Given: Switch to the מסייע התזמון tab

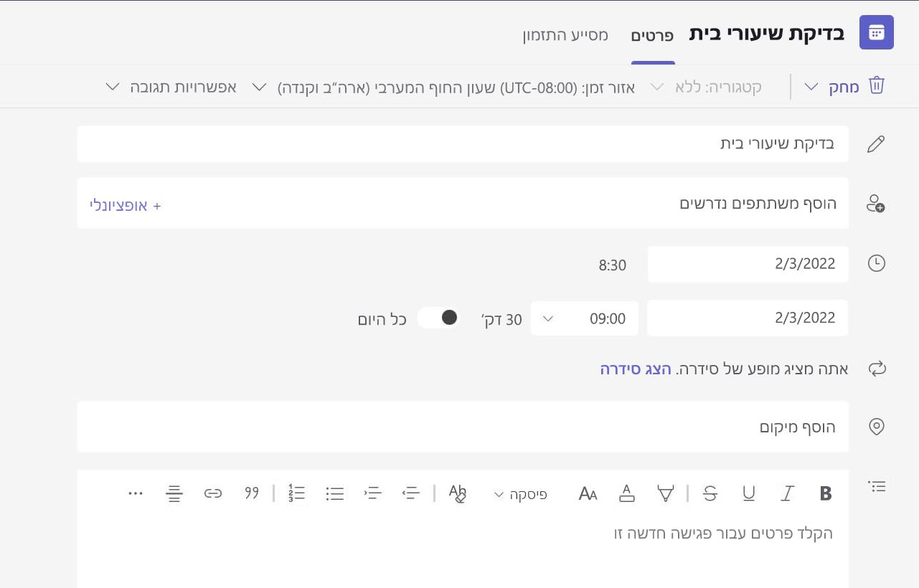Looking at the screenshot, I should point(565,34).
